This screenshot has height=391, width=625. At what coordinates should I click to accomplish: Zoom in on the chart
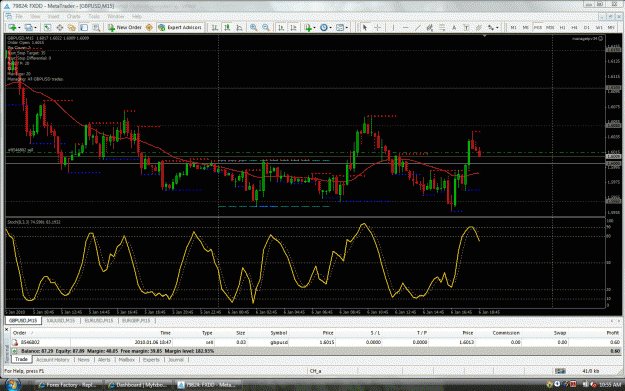253,28
